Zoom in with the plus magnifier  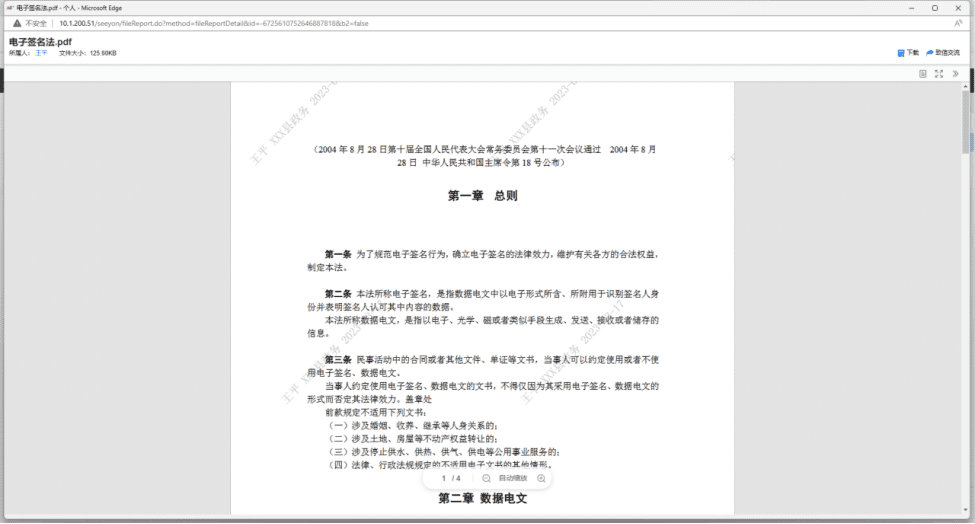[541, 478]
